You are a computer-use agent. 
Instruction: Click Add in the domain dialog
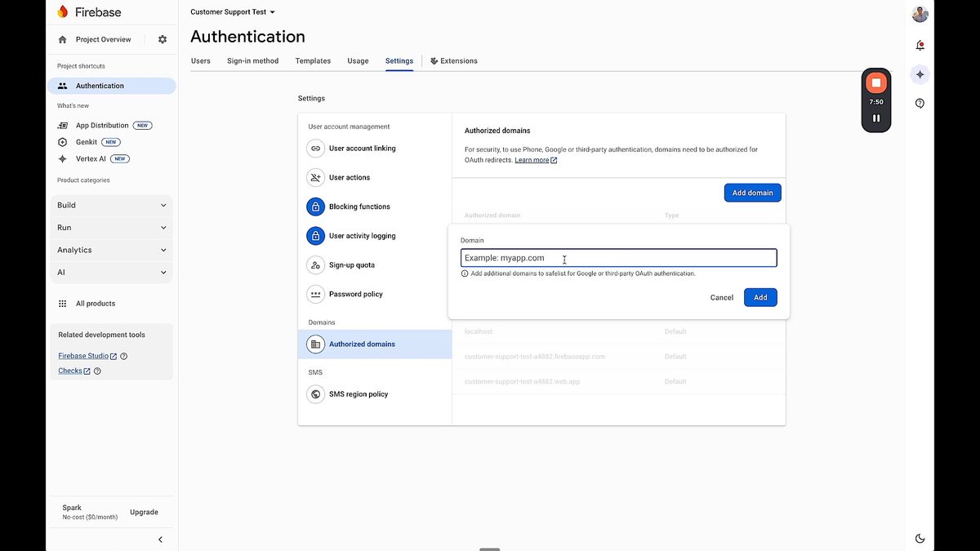coord(760,297)
